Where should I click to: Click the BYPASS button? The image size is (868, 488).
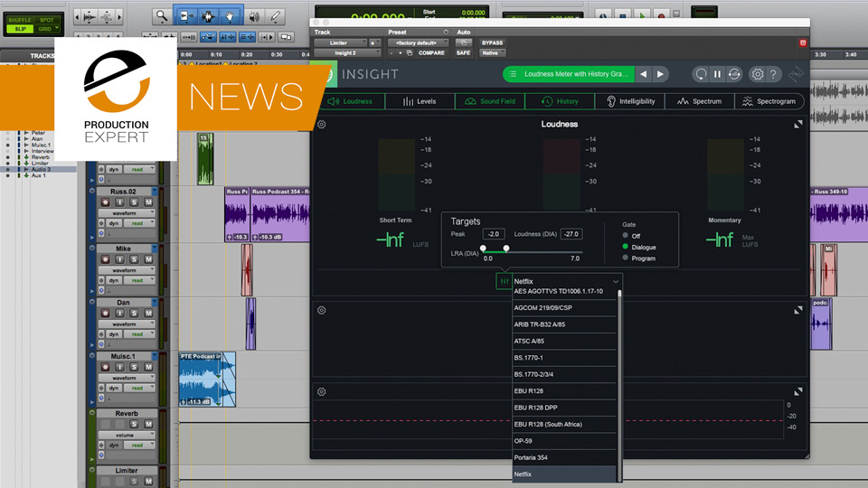pos(492,42)
